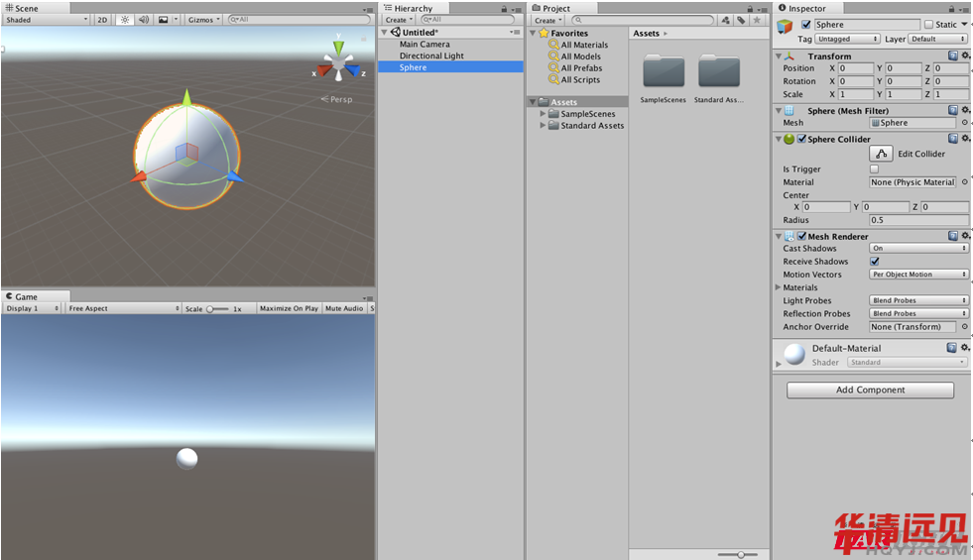Expand the Materials section
The height and width of the screenshot is (560, 973).
click(779, 287)
